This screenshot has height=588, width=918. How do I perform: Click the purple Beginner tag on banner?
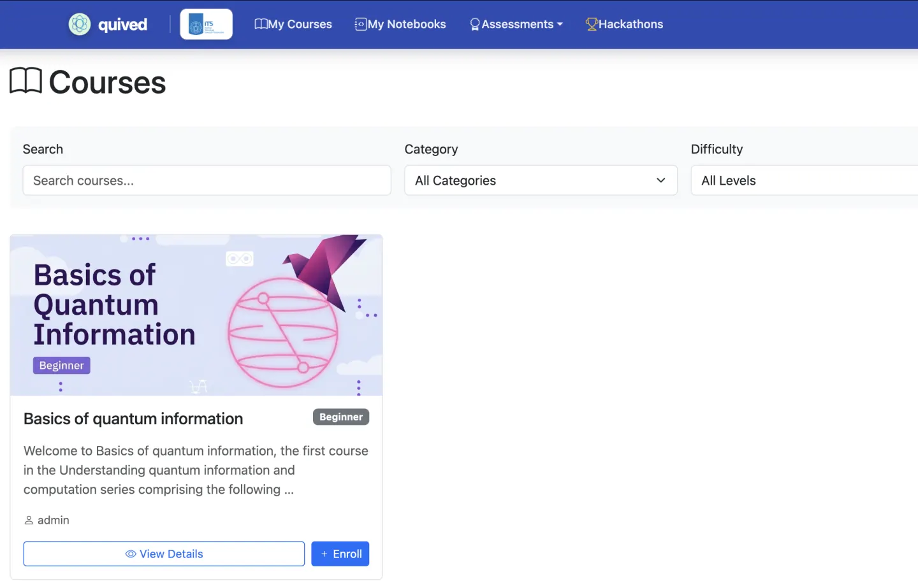coord(62,366)
